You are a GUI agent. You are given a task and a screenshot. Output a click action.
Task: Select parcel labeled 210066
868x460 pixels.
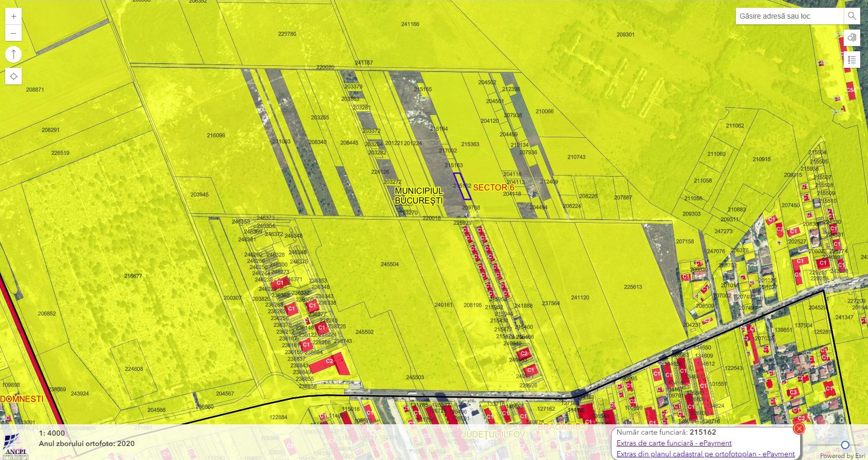tap(545, 111)
